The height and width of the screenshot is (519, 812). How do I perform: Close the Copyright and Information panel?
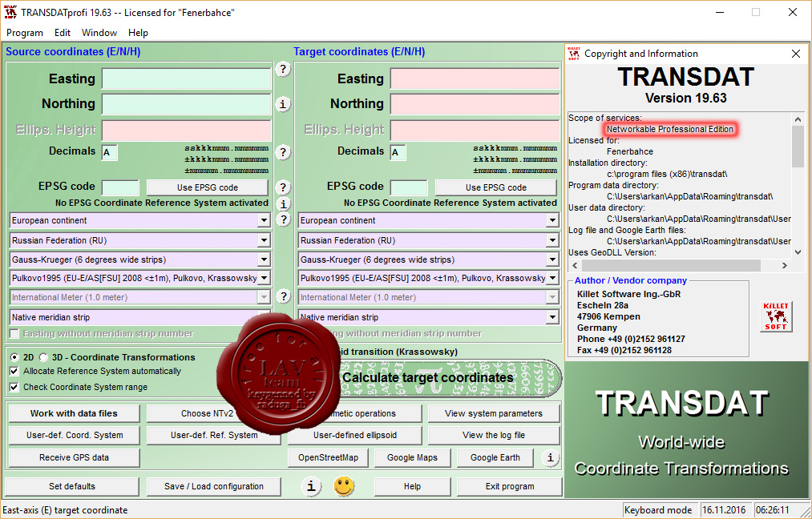tap(796, 54)
